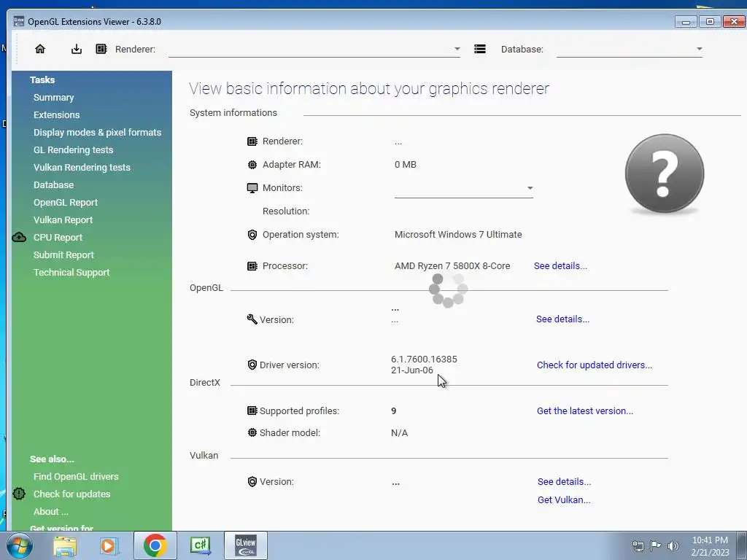Click the large question mark renderer logo
The width and height of the screenshot is (747, 560).
pos(664,174)
